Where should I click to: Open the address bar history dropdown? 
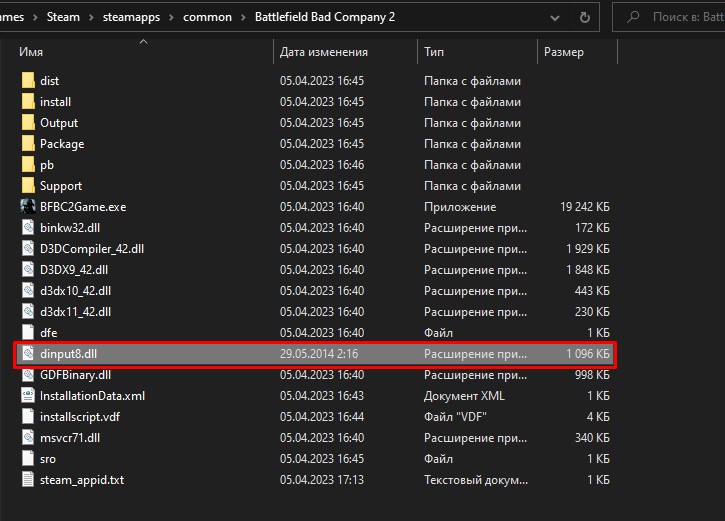click(555, 18)
